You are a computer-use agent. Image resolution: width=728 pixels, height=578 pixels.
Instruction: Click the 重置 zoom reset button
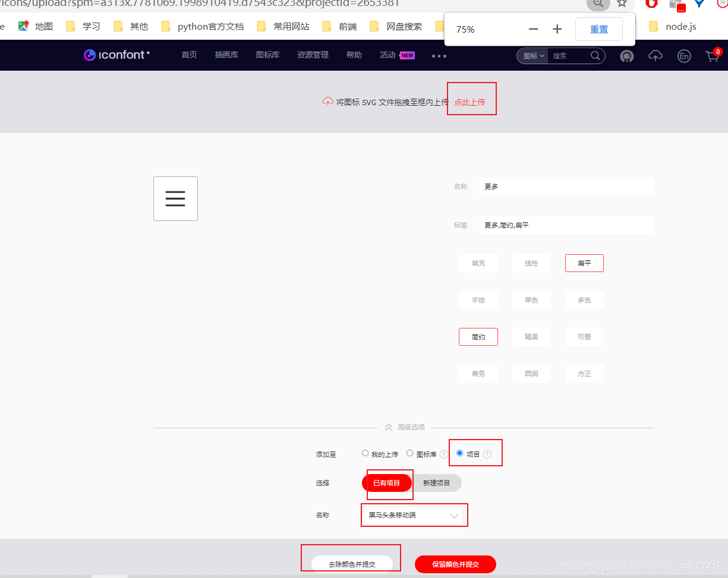[599, 29]
